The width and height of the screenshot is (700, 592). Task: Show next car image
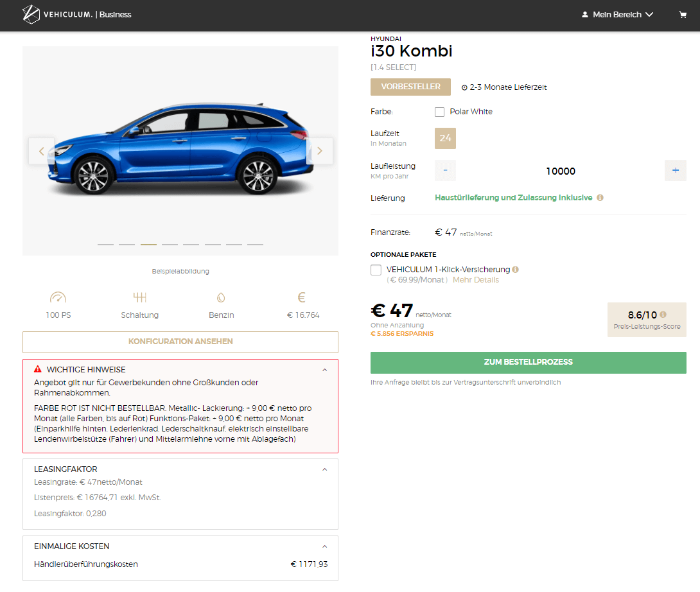(320, 151)
